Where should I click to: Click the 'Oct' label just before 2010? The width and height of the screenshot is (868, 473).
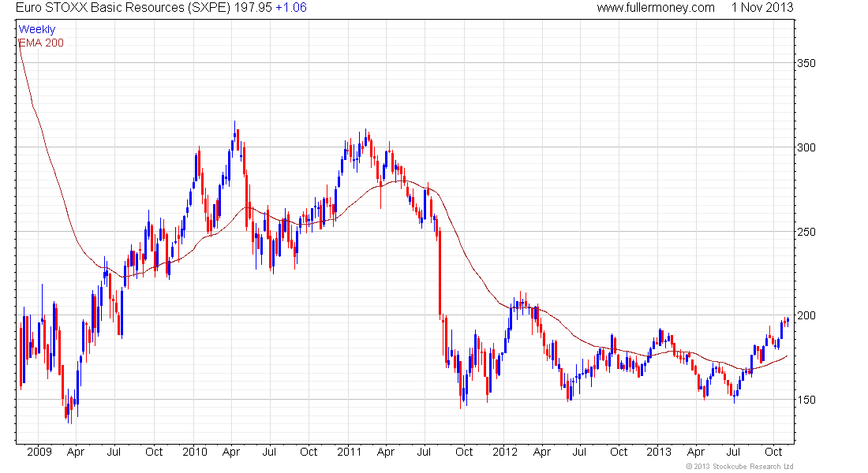tap(154, 452)
